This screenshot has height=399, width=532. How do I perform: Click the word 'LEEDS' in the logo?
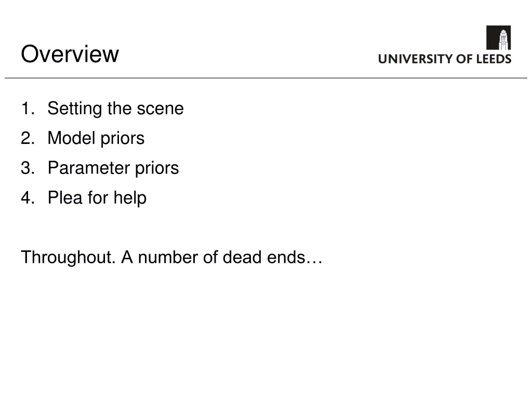(494, 59)
